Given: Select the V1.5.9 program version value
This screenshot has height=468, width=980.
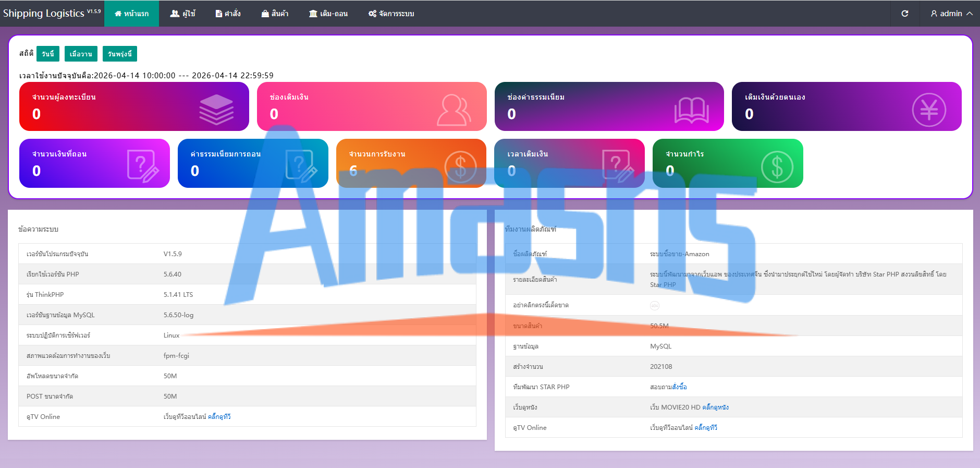Looking at the screenshot, I should click(x=173, y=254).
